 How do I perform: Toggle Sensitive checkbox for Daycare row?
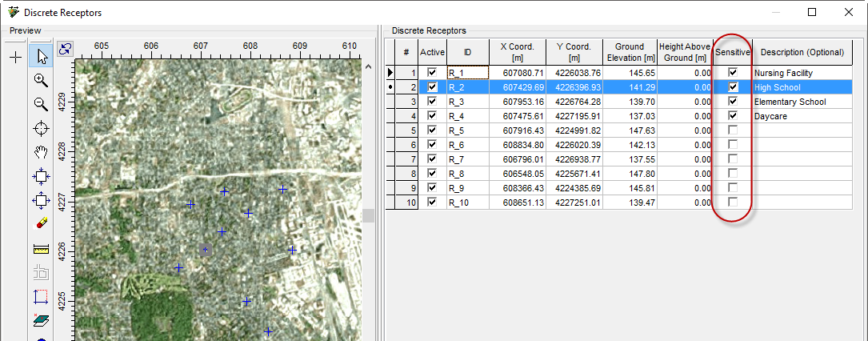(x=733, y=116)
